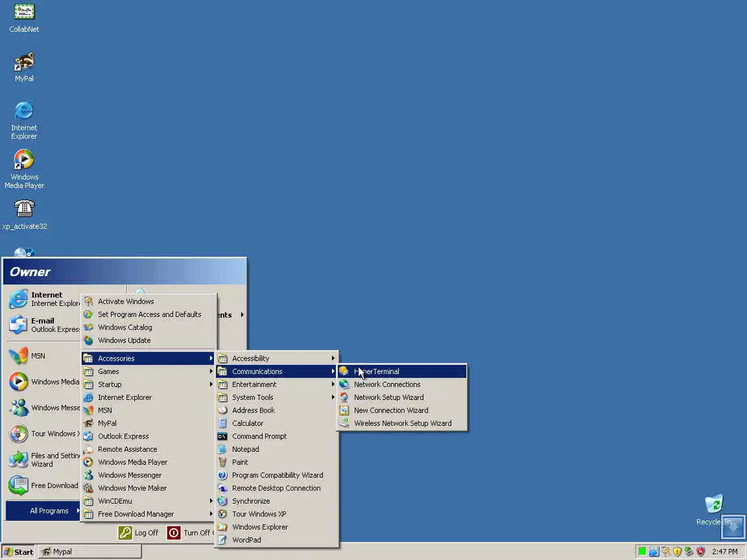
Task: Open pinned Internet Explorer entry in Start menu
Action: pyautogui.click(x=44, y=299)
